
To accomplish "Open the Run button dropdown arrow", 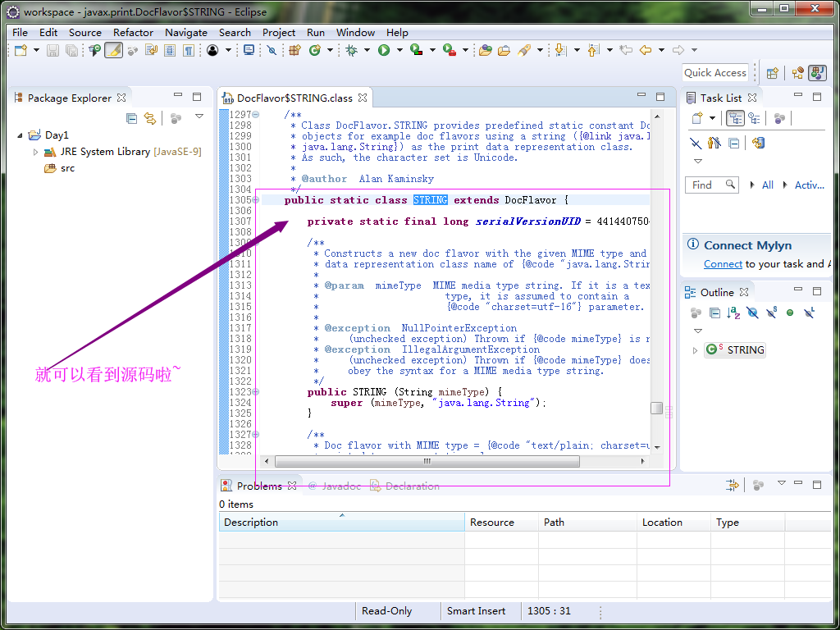I will click(x=399, y=51).
